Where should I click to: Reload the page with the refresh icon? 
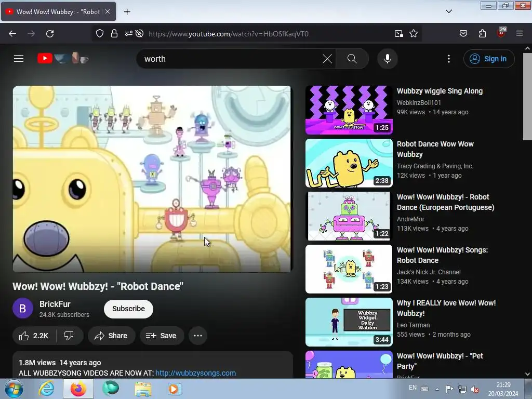point(50,34)
